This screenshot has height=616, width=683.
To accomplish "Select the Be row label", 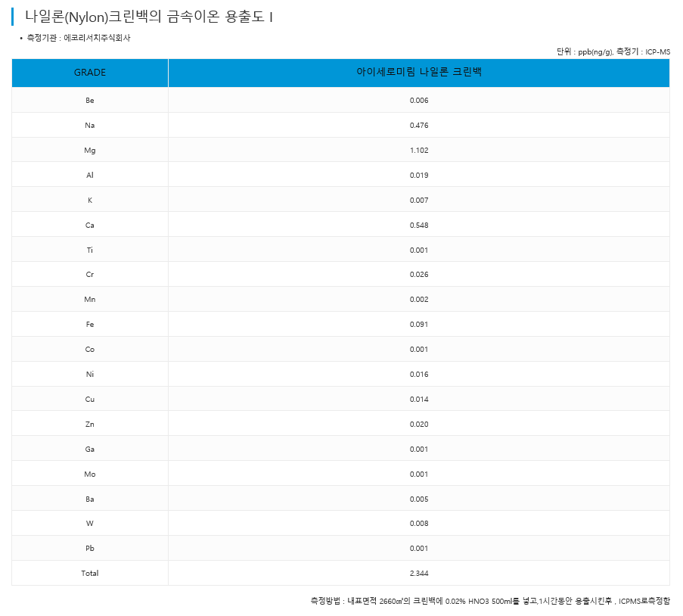I will (x=90, y=100).
